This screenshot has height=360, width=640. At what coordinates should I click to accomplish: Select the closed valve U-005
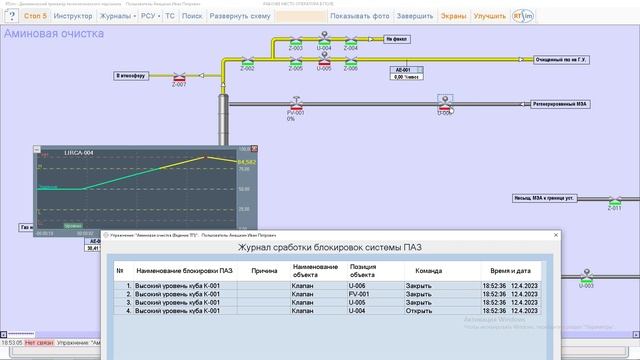(324, 60)
